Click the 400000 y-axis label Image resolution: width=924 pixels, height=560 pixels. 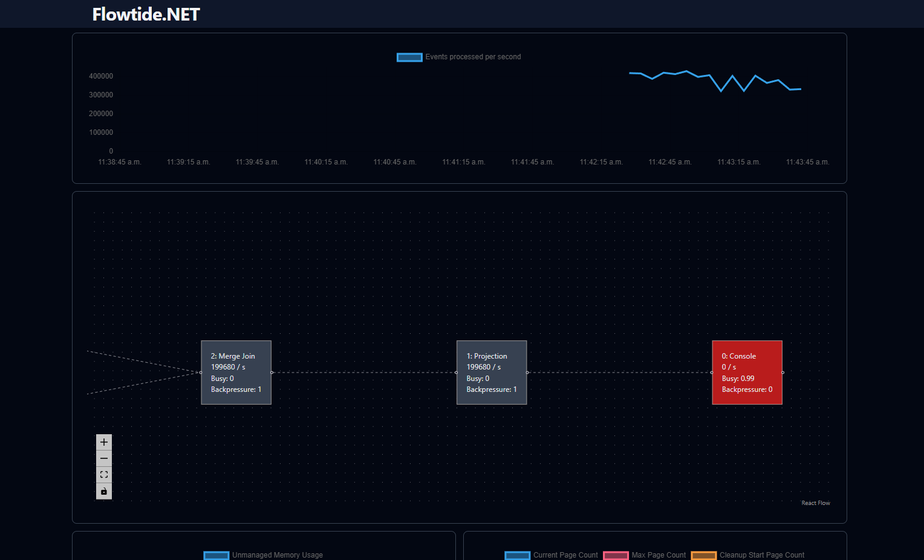click(x=101, y=76)
